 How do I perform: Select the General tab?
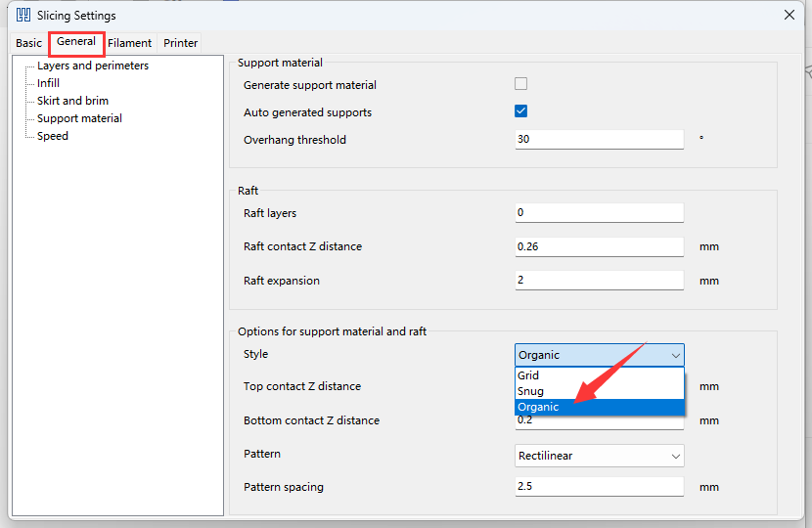tap(76, 42)
